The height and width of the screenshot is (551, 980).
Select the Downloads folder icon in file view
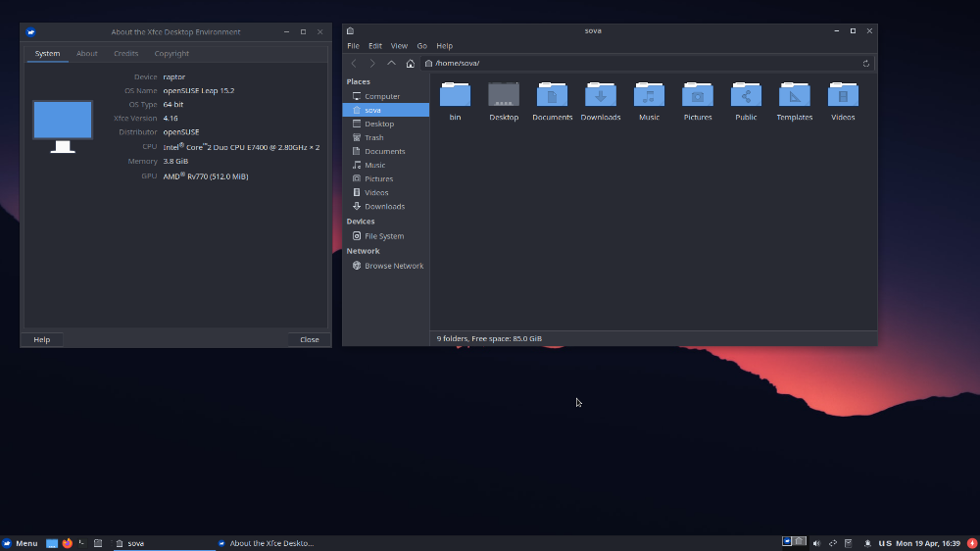601,94
